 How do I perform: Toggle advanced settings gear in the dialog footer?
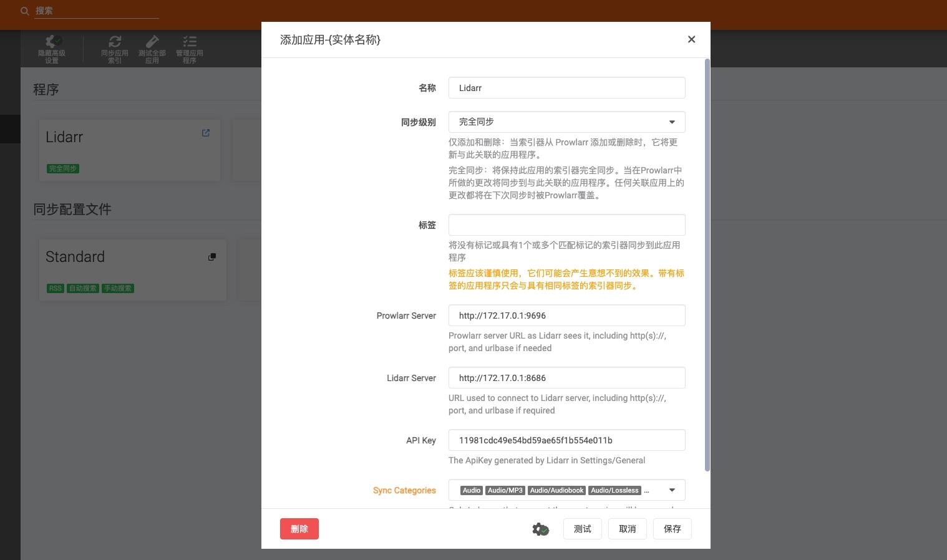(540, 528)
